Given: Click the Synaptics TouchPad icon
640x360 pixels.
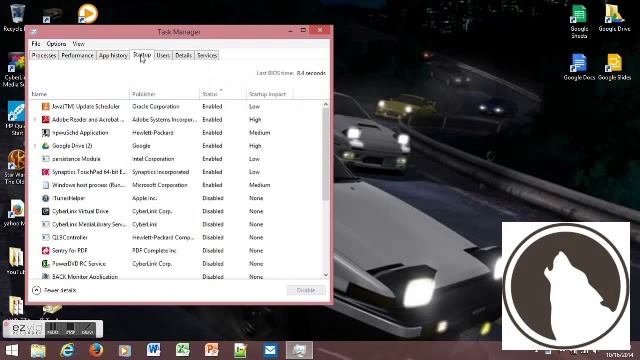Looking at the screenshot, I should 46,172.
